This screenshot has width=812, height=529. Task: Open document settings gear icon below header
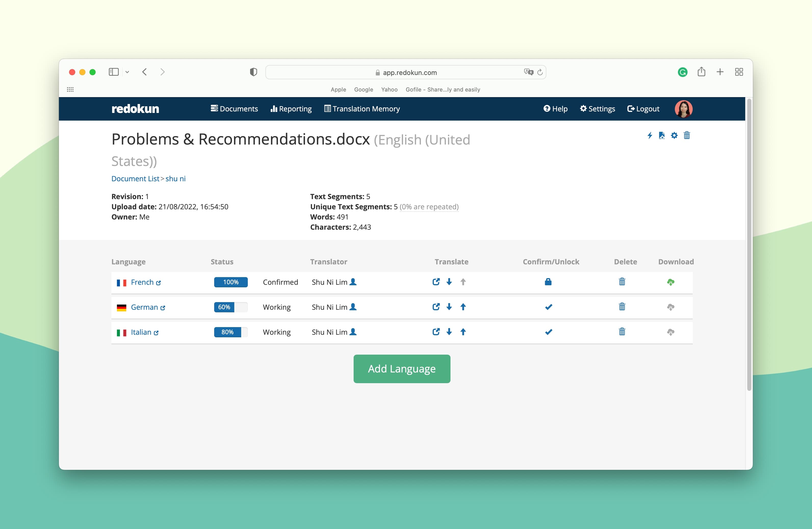[674, 135]
